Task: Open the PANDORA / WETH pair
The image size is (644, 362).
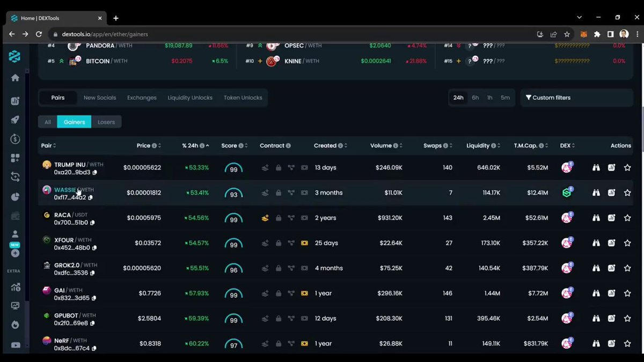Action: tap(101, 46)
